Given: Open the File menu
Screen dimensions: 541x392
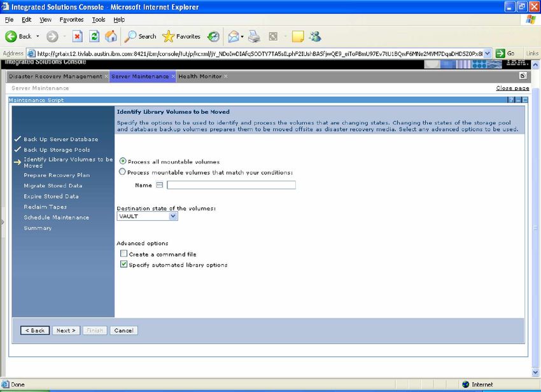Looking at the screenshot, I should tap(9, 20).
